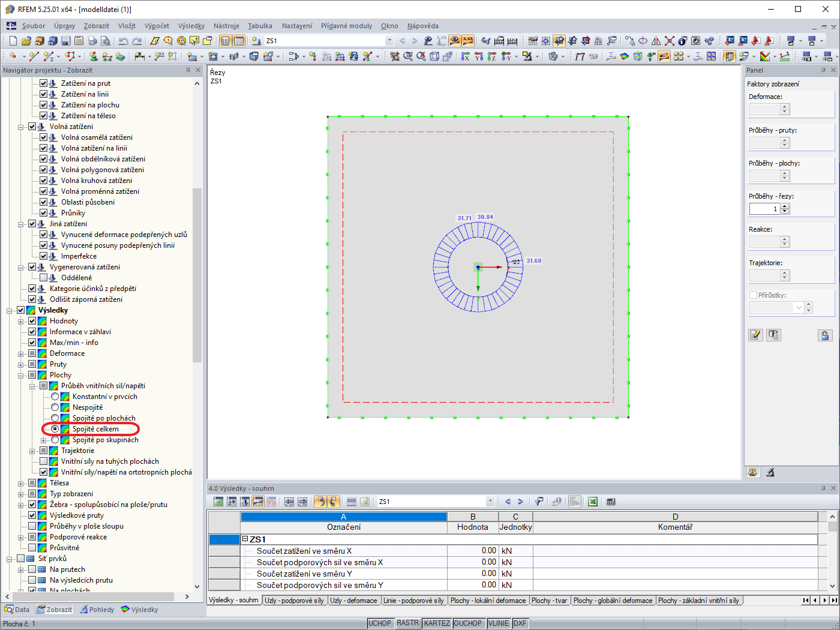The height and width of the screenshot is (630, 840).
Task: Click the balance scale icon under Panel
Action: (x=753, y=472)
